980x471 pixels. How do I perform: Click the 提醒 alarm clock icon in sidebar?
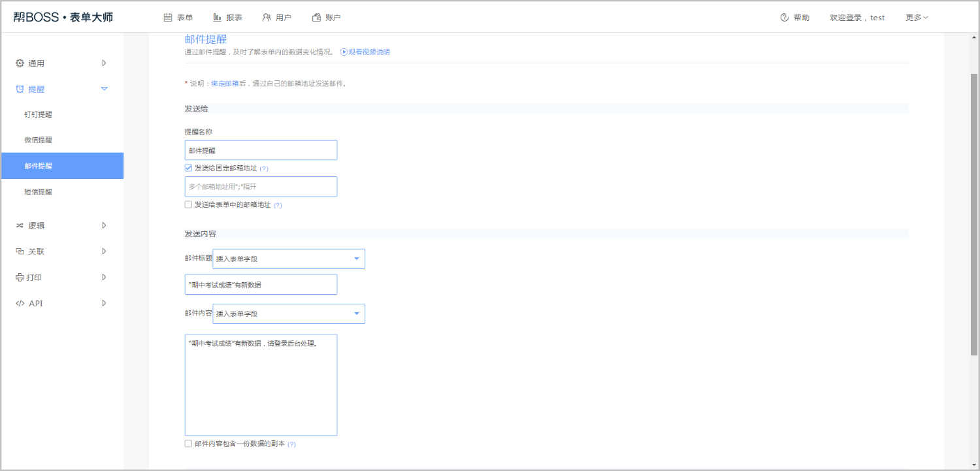click(20, 89)
